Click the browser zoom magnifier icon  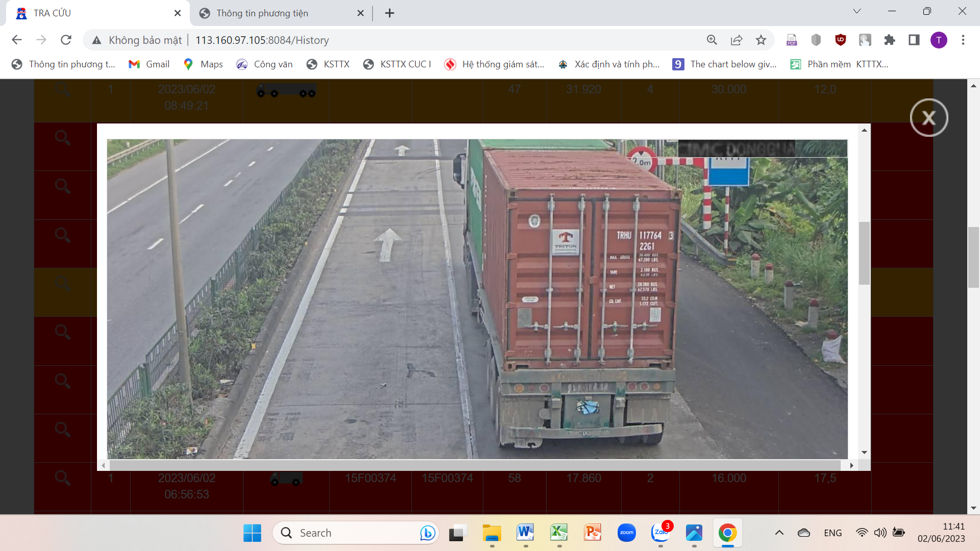point(712,40)
